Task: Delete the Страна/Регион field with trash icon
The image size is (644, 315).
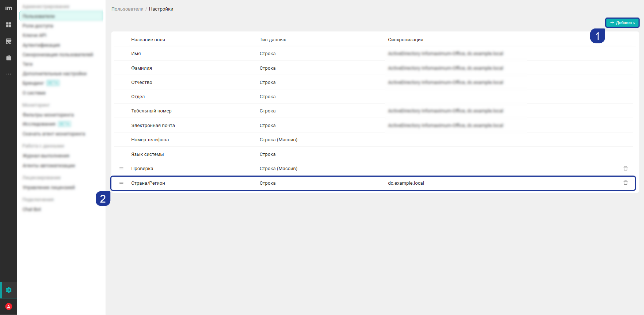Action: click(x=625, y=183)
